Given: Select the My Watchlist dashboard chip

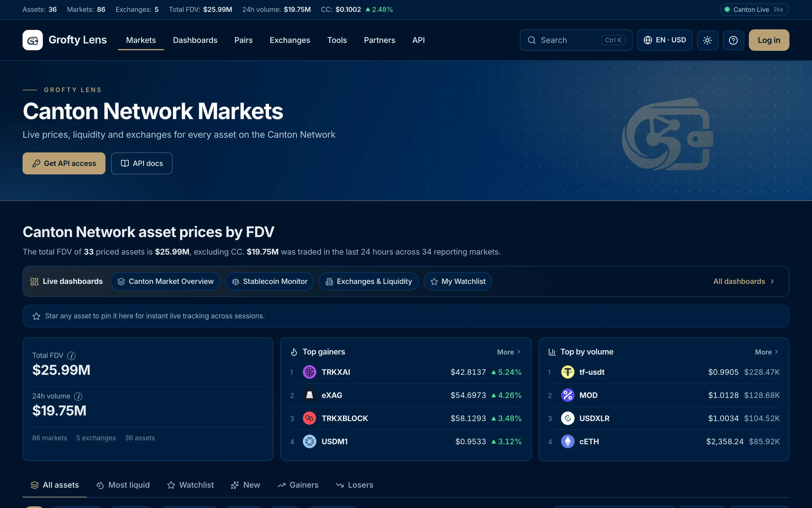Looking at the screenshot, I should (x=457, y=281).
